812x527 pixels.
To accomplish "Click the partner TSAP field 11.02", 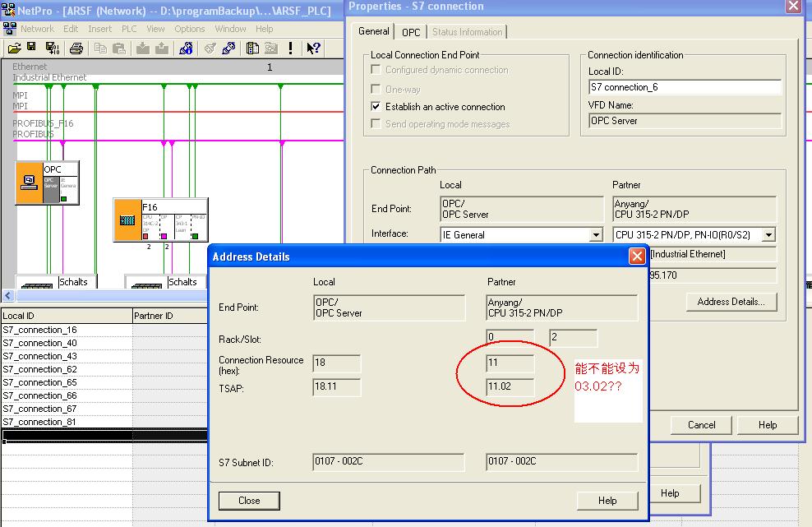I will click(510, 386).
